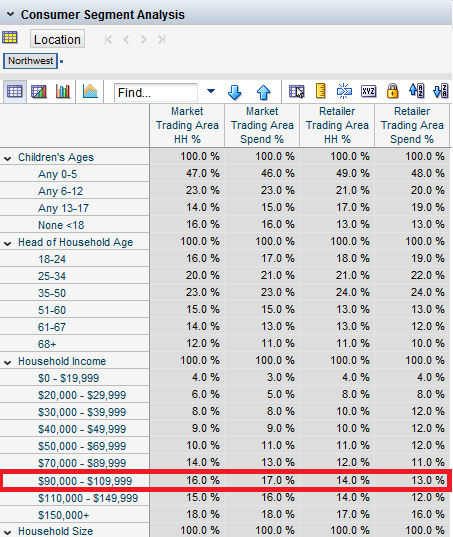Screen dimensions: 453x537
Task: Select the area chart view icon
Action: coord(90,91)
